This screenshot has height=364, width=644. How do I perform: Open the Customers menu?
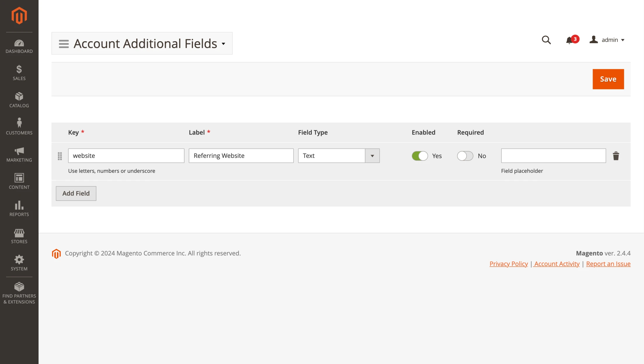(x=19, y=127)
